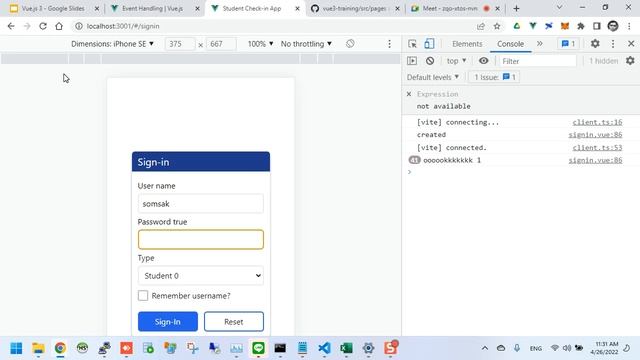This screenshot has height=360, width=640.
Task: Open client.ts:53 source link
Action: pyautogui.click(x=597, y=147)
